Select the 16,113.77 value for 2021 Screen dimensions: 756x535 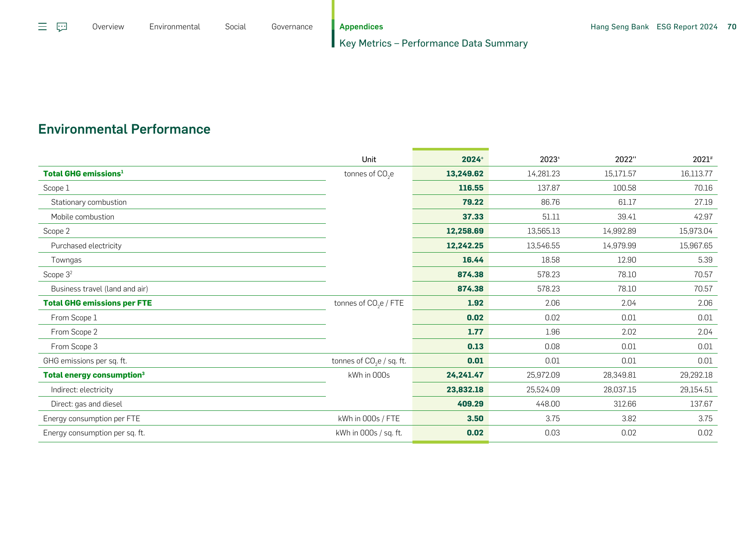coord(697,174)
